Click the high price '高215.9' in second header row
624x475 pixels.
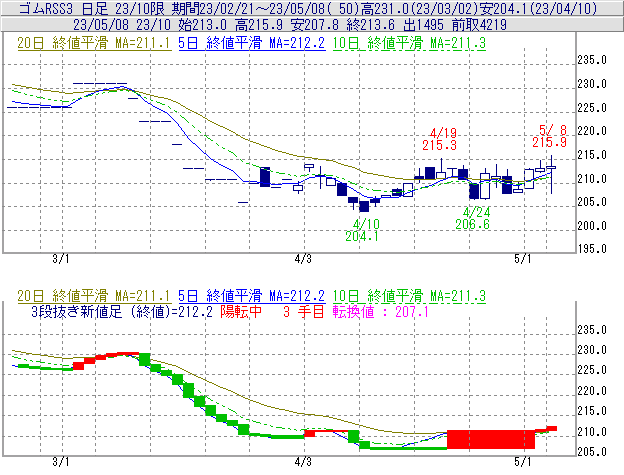tap(259, 25)
